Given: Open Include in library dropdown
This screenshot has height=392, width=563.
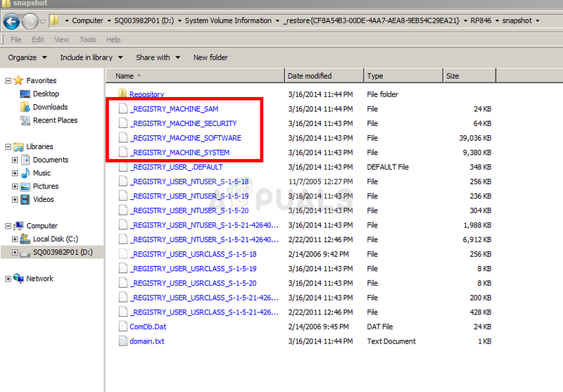Looking at the screenshot, I should (x=91, y=58).
